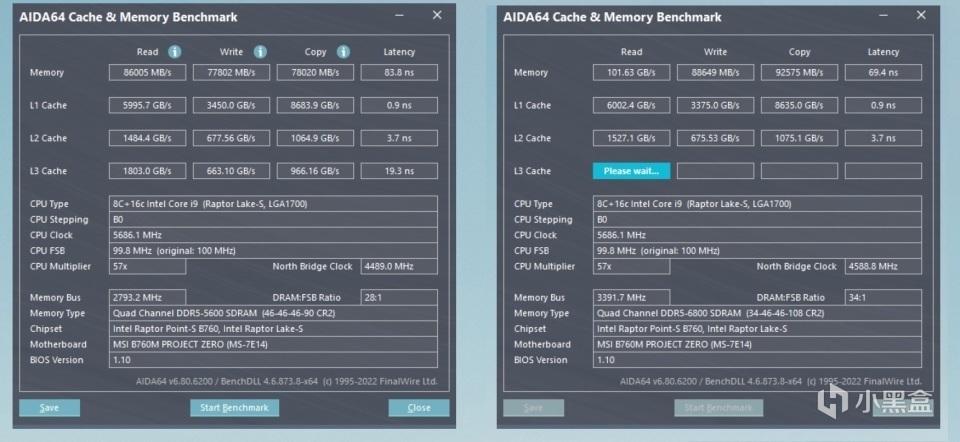Viewport: 960px width, 442px height.
Task: Select L1 Cache Copy value 8635.0 GB/s
Action: point(799,105)
